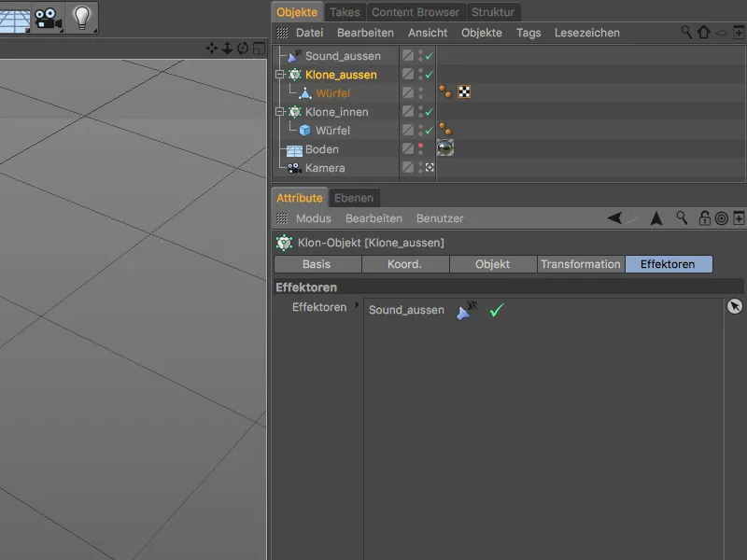Toggle Sound_aussen checkmark in Effektoren list
This screenshot has height=560, width=747.
[x=497, y=310]
